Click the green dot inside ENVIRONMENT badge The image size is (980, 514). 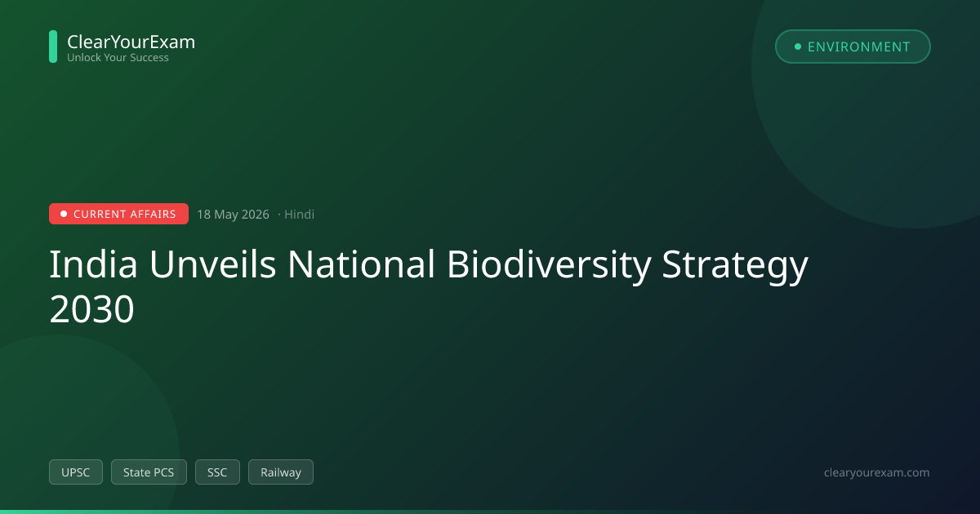[798, 47]
